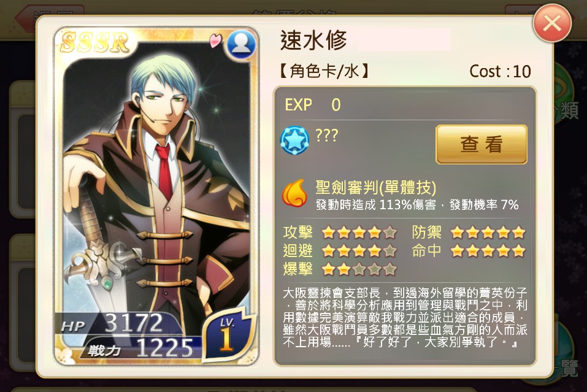Tap the ??? hidden skill label
The image size is (587, 392).
pyautogui.click(x=327, y=135)
